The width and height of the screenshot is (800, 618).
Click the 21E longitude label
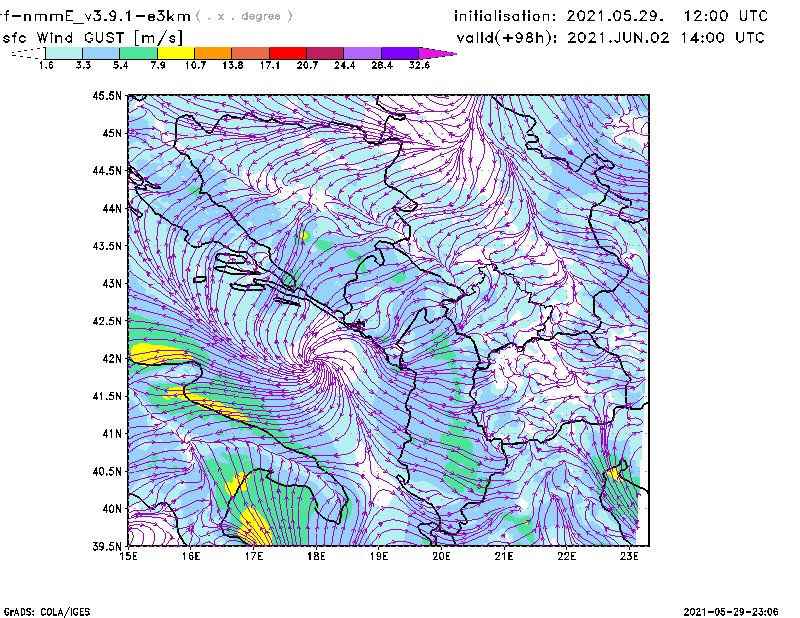click(504, 556)
